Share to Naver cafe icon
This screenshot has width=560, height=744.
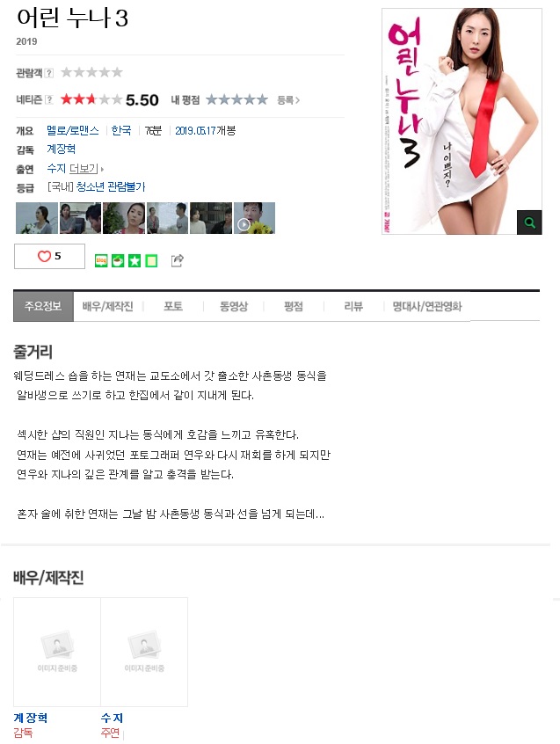(118, 260)
